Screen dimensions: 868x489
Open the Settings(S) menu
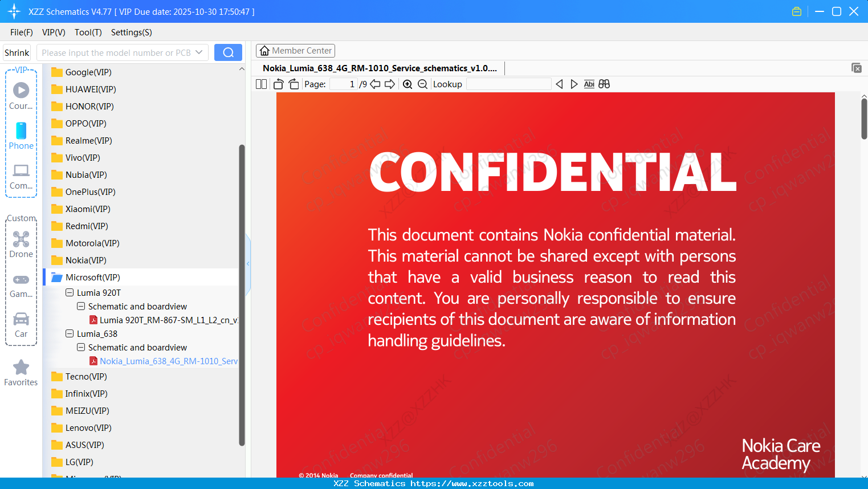pos(131,32)
